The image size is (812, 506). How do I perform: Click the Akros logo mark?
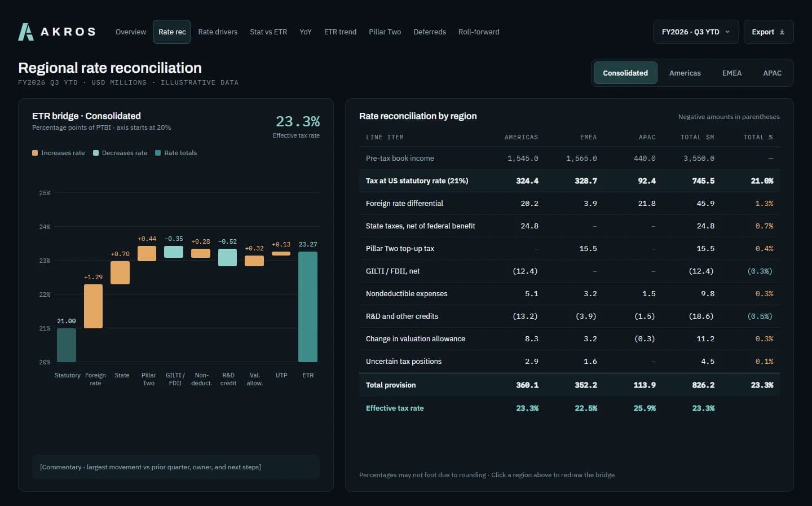[x=26, y=32]
